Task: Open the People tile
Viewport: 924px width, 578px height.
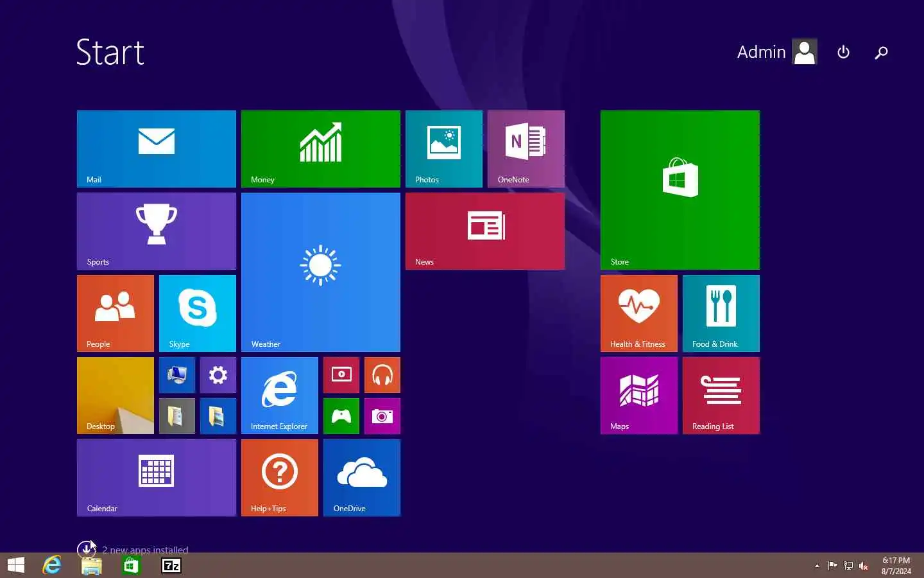Action: click(116, 313)
